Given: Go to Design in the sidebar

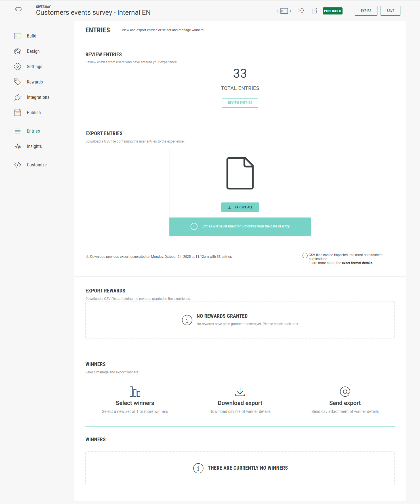Looking at the screenshot, I should (x=33, y=51).
